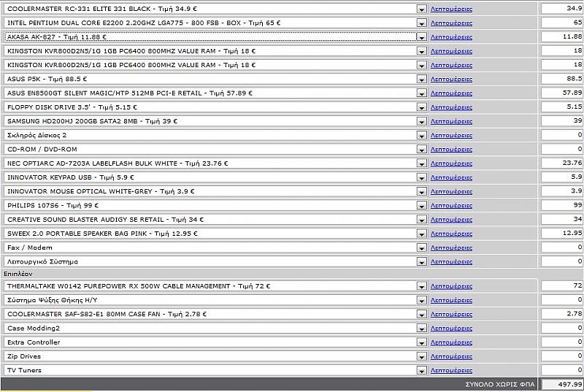584x392 pixels.
Task: Click the ΣΥΝΟΛΟ ΧΩΡΙΣ ΦΠΑ label
Action: (500, 385)
